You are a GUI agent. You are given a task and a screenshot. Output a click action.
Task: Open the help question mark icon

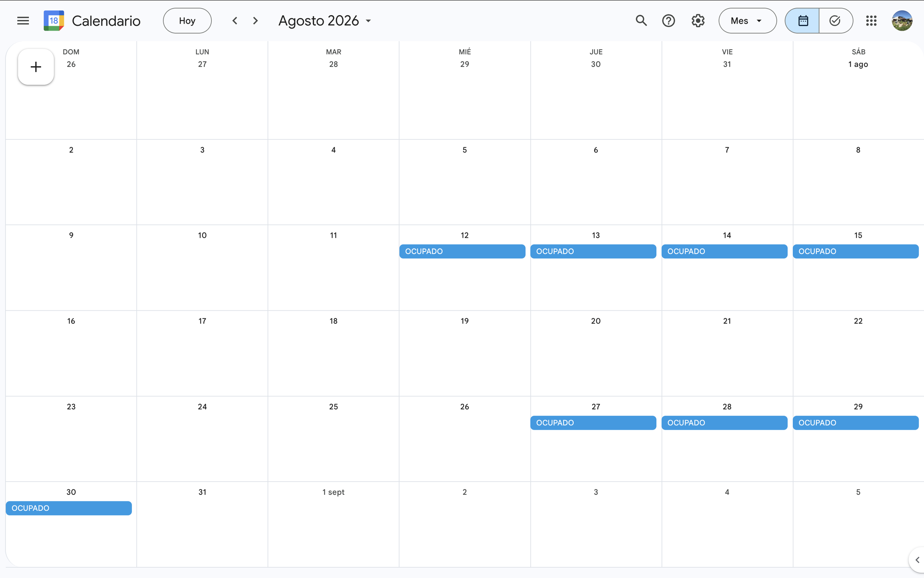coord(668,21)
